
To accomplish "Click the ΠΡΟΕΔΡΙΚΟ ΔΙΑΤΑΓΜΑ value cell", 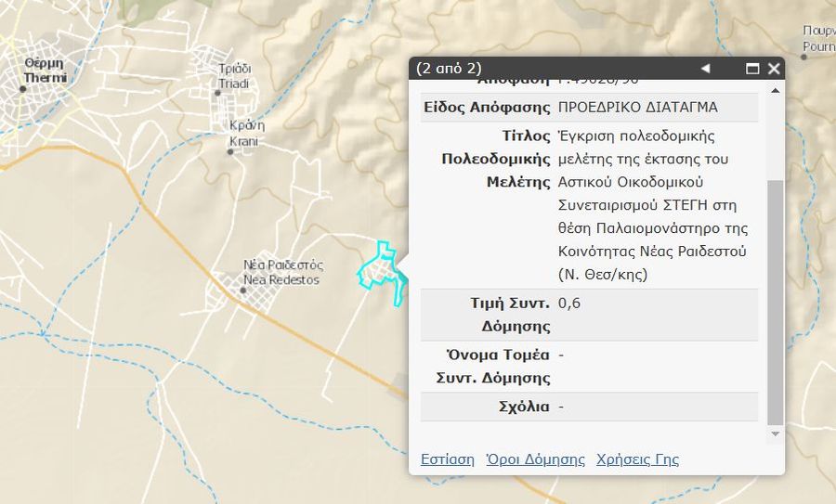I will [637, 108].
